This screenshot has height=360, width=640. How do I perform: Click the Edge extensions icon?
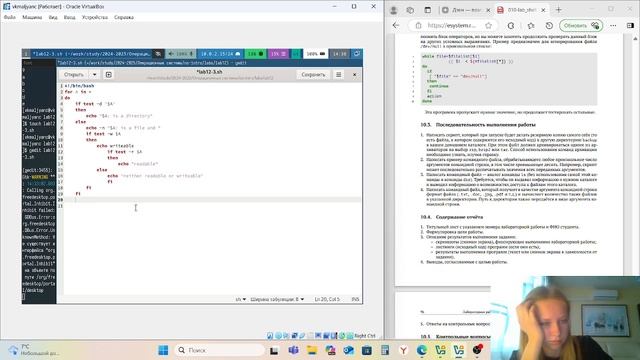click(511, 25)
